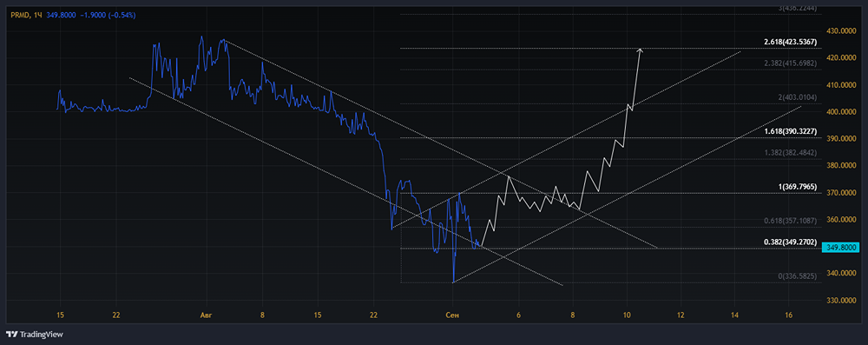This screenshot has height=345, width=868.
Task: Select the 1.382(382.4842) Fibonacci level label
Action: point(791,153)
